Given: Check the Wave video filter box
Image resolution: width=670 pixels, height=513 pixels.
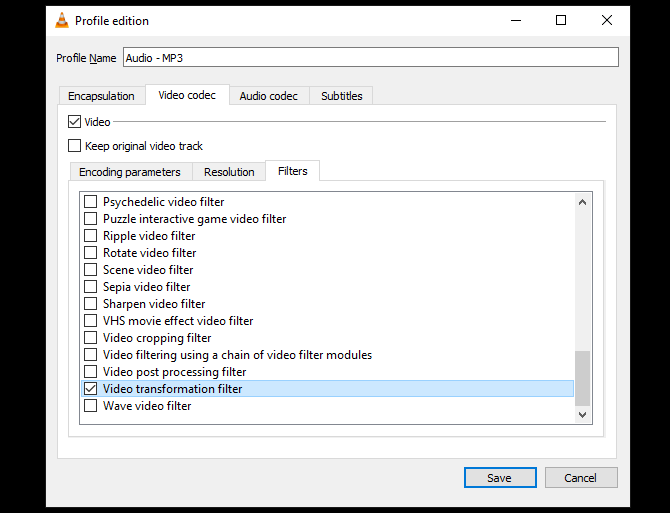Looking at the screenshot, I should (91, 406).
